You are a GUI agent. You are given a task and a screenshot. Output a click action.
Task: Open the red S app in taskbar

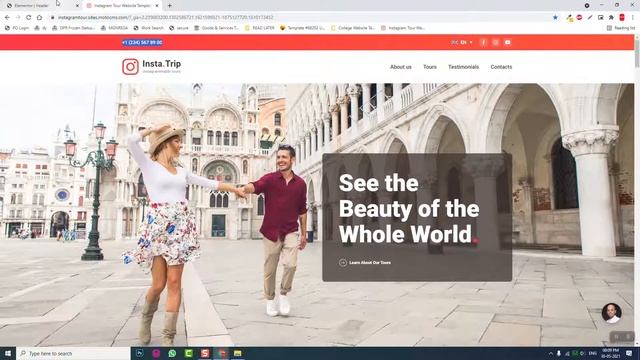tap(205, 353)
